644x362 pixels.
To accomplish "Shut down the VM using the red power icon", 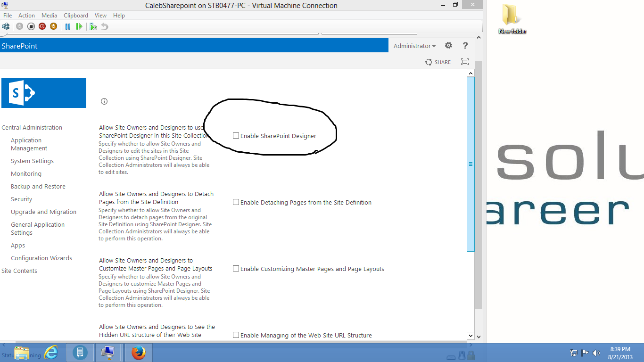I will pyautogui.click(x=42, y=26).
